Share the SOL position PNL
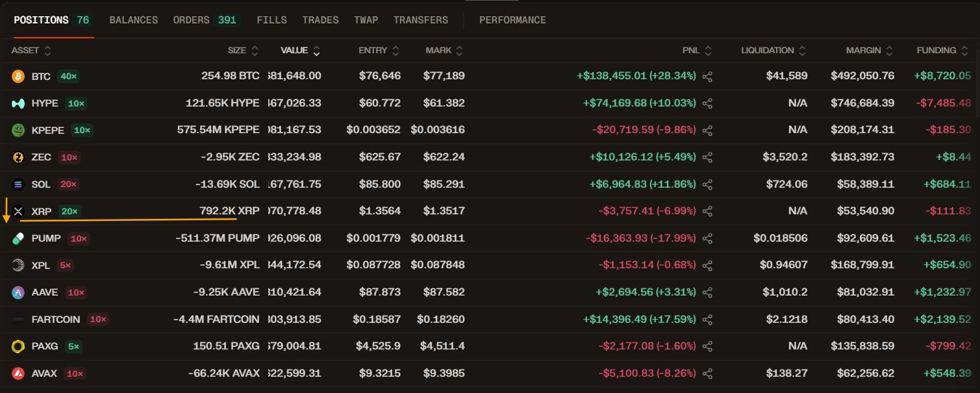 tap(708, 184)
